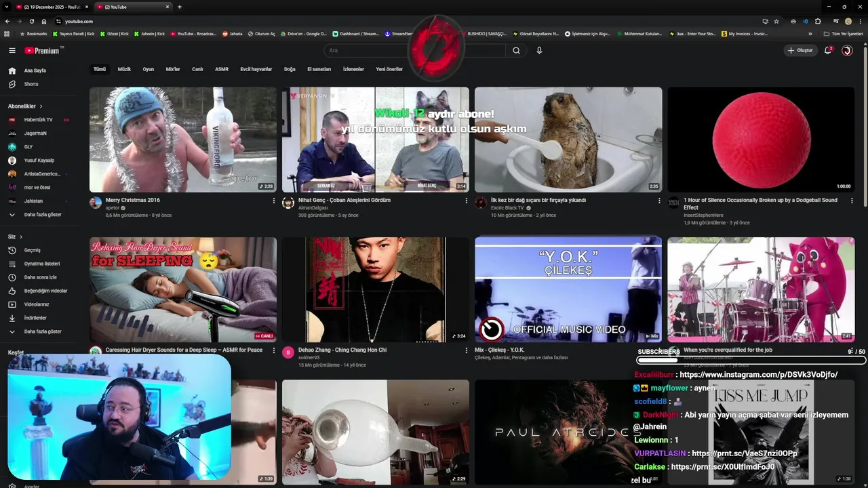This screenshot has height=488, width=868.
Task: Click the magnifier search button
Action: [516, 50]
